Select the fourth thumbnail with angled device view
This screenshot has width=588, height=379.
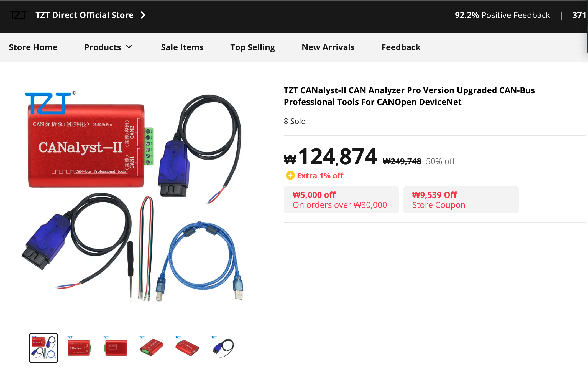[151, 348]
